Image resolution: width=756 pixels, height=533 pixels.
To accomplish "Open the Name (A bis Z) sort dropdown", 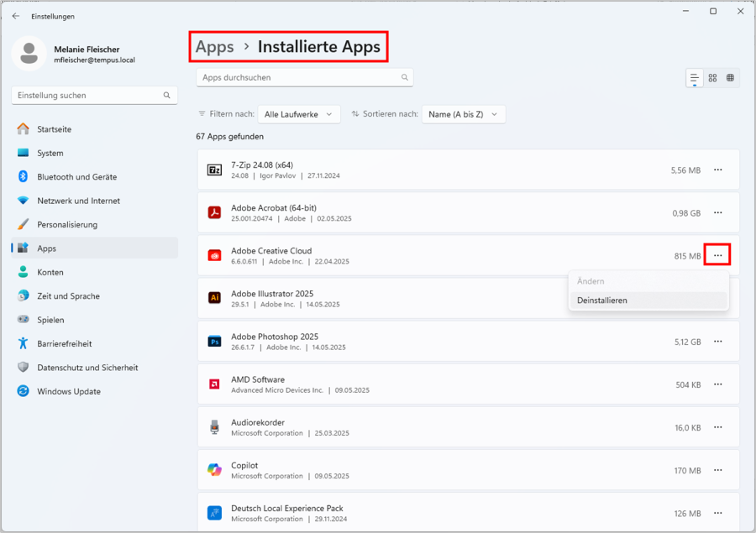I will click(x=464, y=114).
